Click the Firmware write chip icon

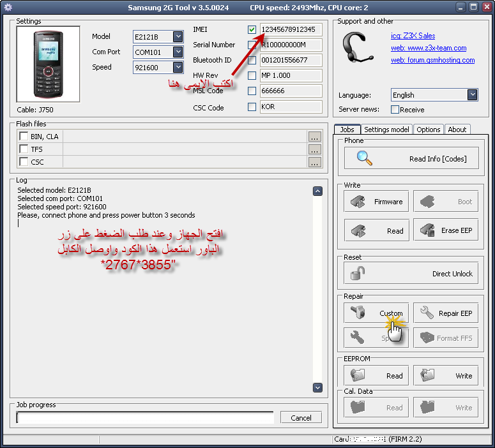tap(358, 202)
